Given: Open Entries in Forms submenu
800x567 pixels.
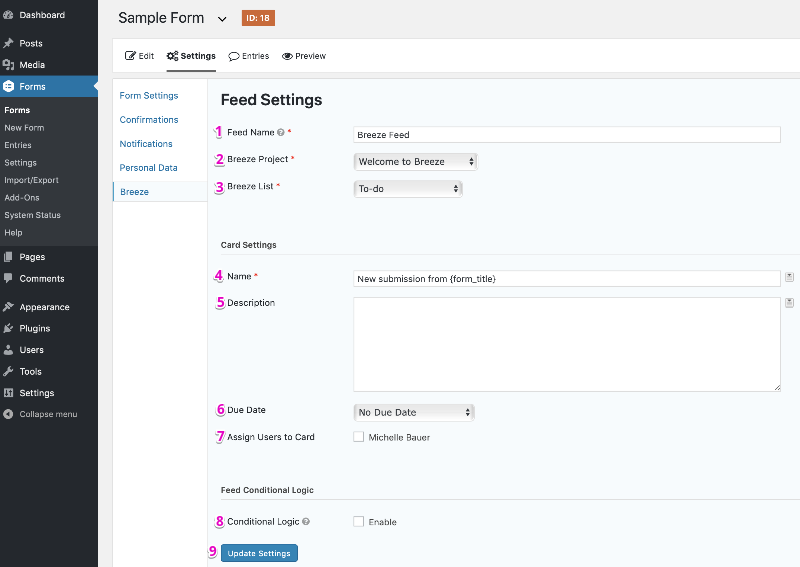Looking at the screenshot, I should [18, 145].
